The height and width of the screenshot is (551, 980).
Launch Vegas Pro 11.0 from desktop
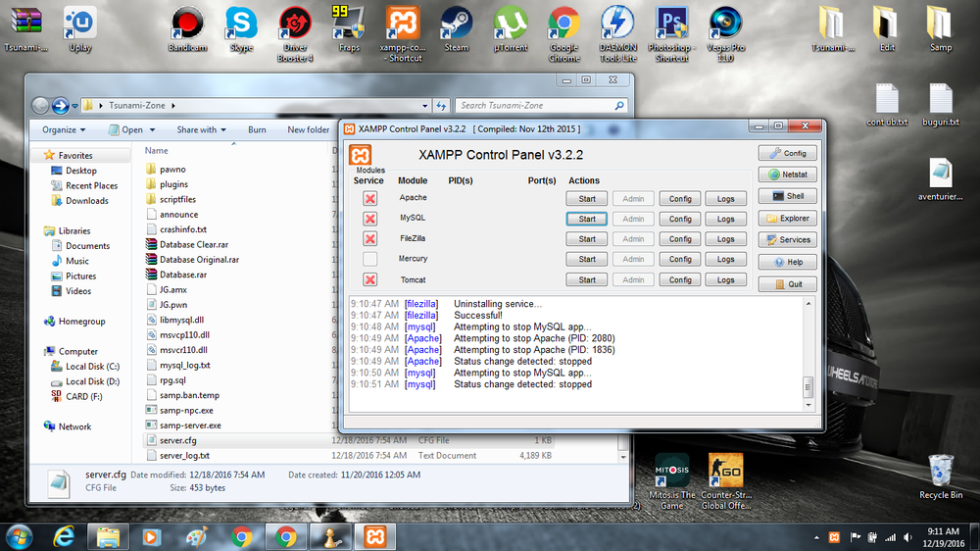click(725, 33)
